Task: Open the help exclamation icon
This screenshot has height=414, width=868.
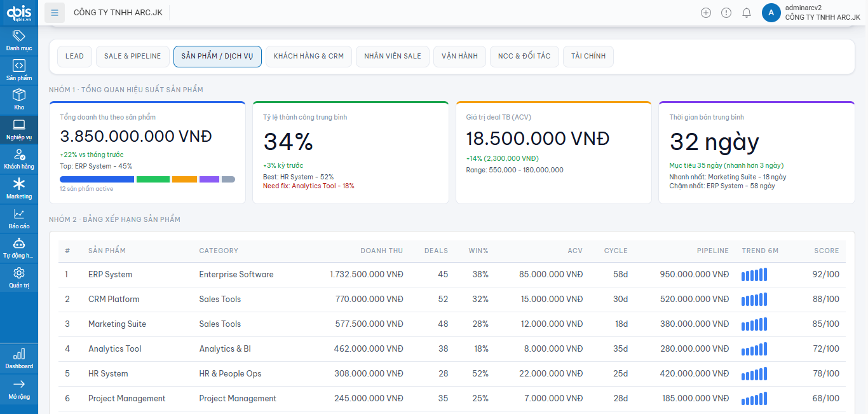Action: pos(726,12)
